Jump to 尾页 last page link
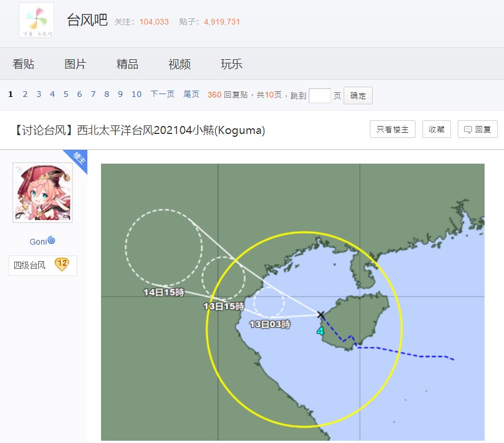Screen dimensions: 504x443 click(x=191, y=95)
